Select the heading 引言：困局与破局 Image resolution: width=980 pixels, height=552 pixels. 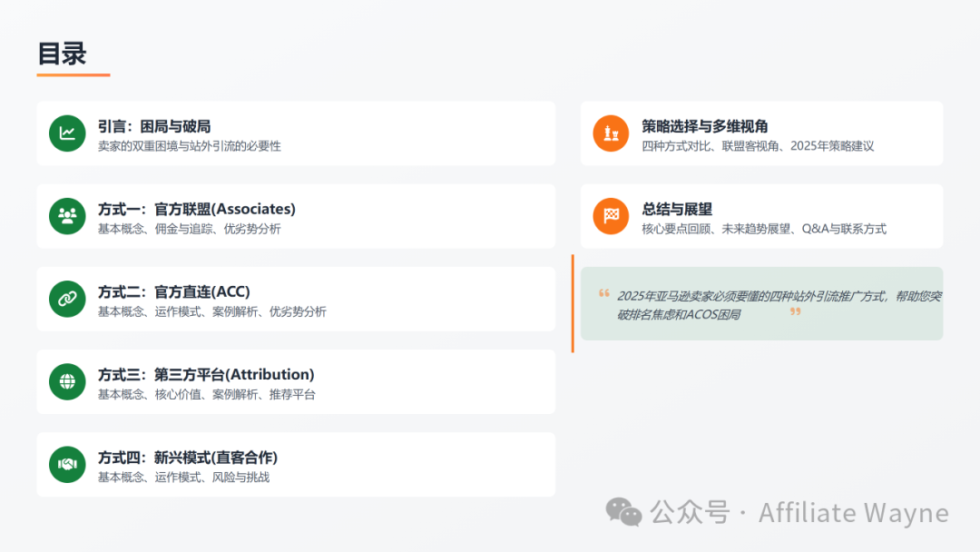click(x=154, y=126)
